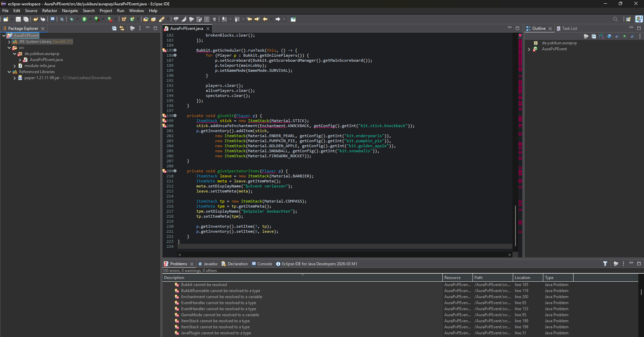Run the application using the green Run icon

[85, 19]
